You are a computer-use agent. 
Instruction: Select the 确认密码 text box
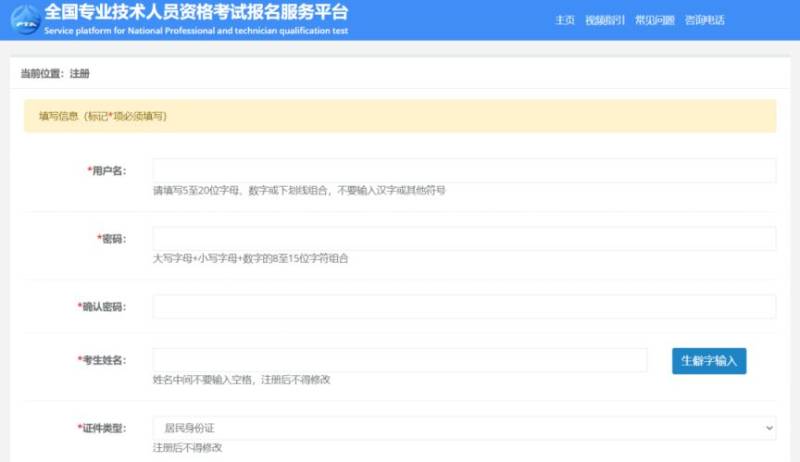tap(464, 306)
